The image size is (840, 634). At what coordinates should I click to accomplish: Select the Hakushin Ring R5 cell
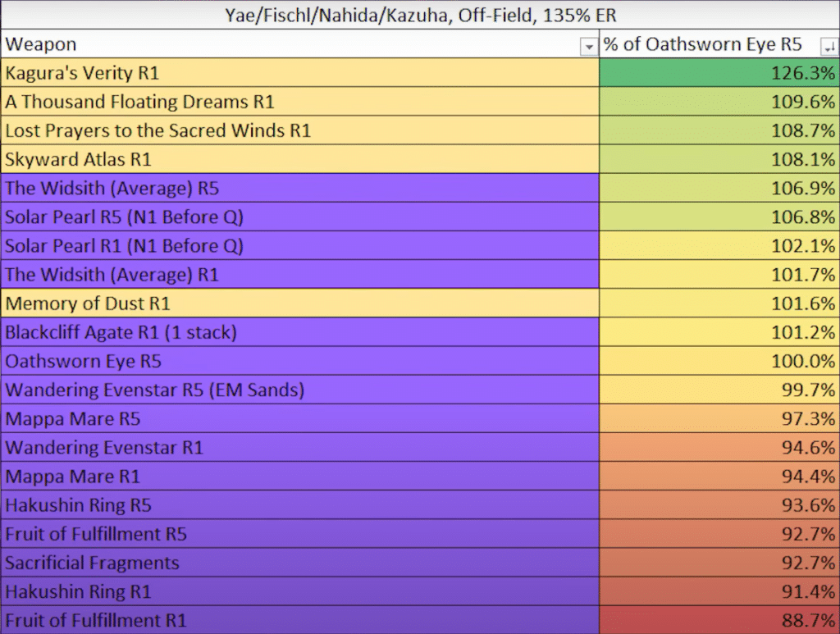tap(300, 505)
